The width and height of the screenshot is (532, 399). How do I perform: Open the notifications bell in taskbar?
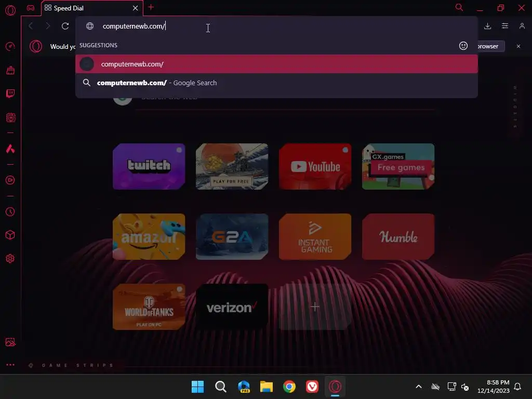pos(518,387)
